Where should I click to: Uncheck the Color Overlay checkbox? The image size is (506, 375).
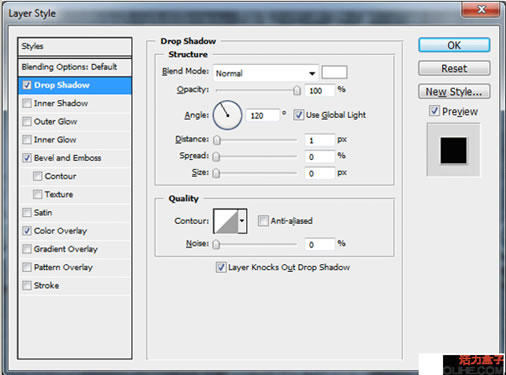tap(27, 231)
